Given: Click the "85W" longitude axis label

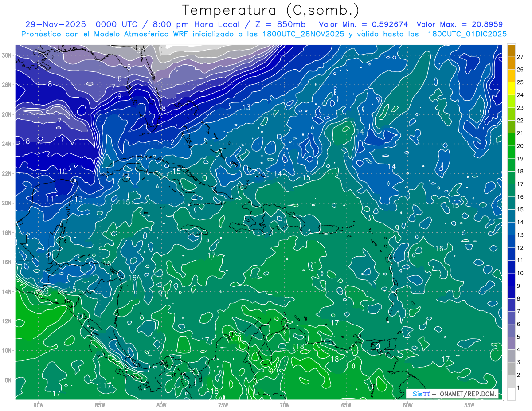Looking at the screenshot, I should pos(100,405).
